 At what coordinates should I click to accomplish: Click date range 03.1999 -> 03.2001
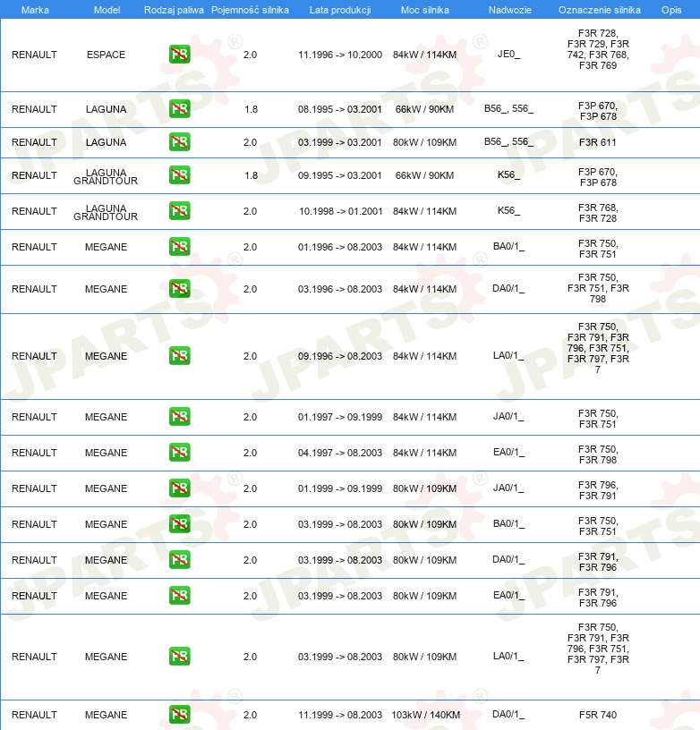point(340,142)
